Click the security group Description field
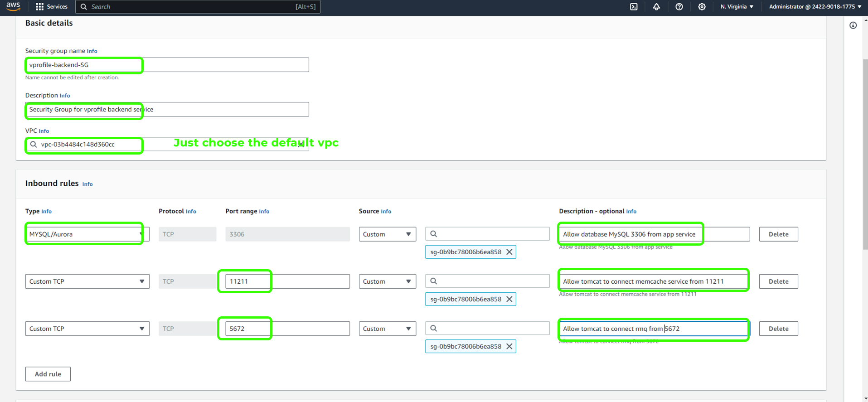868x402 pixels. (x=167, y=109)
